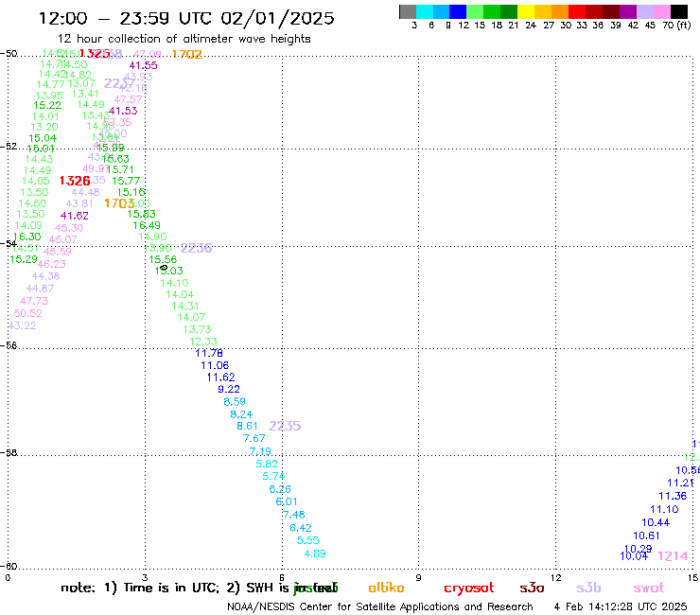
Task: Click the wave height value '50.52'
Action: (x=27, y=313)
